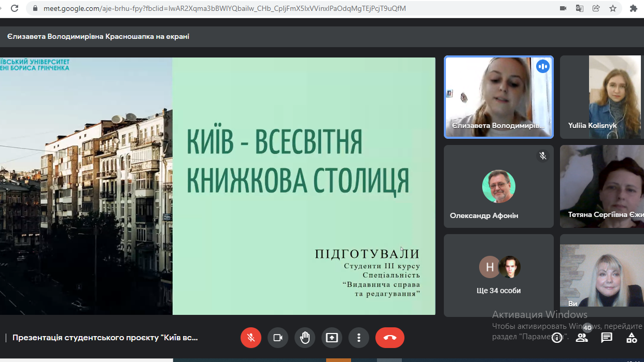Click the share page icon in address bar
The height and width of the screenshot is (362, 644).
click(596, 8)
